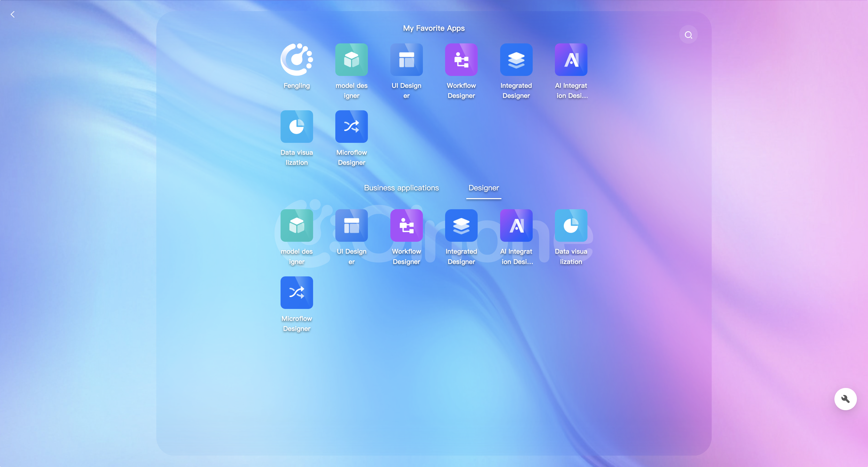Open UI Designer under Designer tab
The height and width of the screenshot is (467, 868).
[x=351, y=225]
